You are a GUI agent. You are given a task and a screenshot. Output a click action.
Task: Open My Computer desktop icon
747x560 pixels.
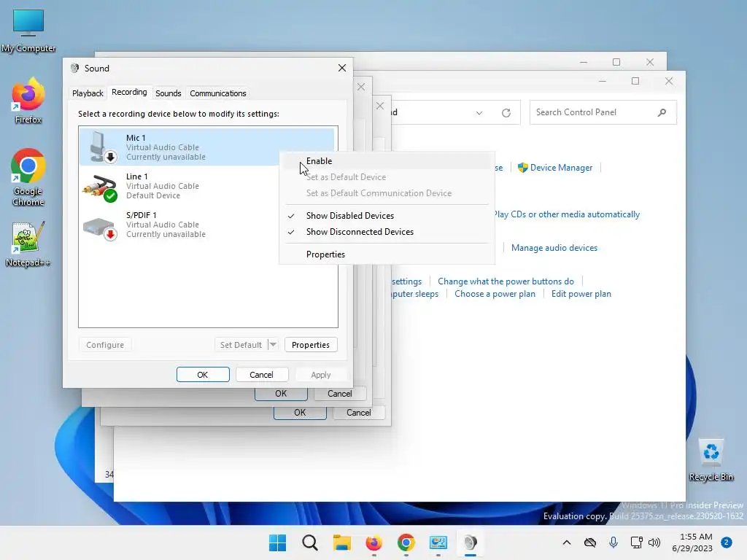point(28,31)
